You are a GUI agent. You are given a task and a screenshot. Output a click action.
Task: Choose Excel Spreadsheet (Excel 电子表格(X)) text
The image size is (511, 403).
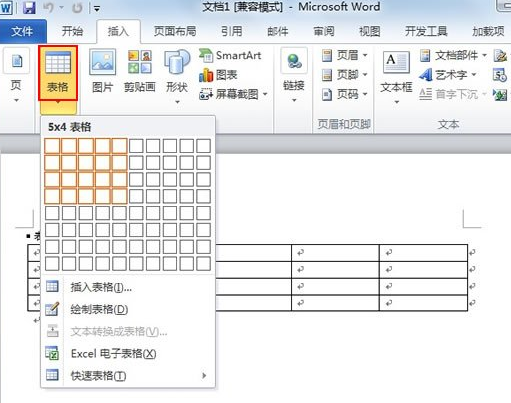click(x=114, y=353)
